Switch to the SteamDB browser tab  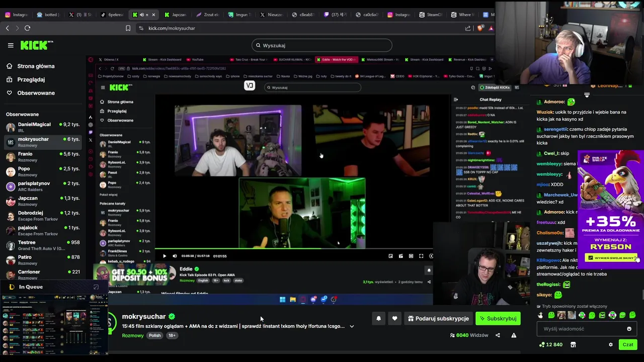click(430, 15)
